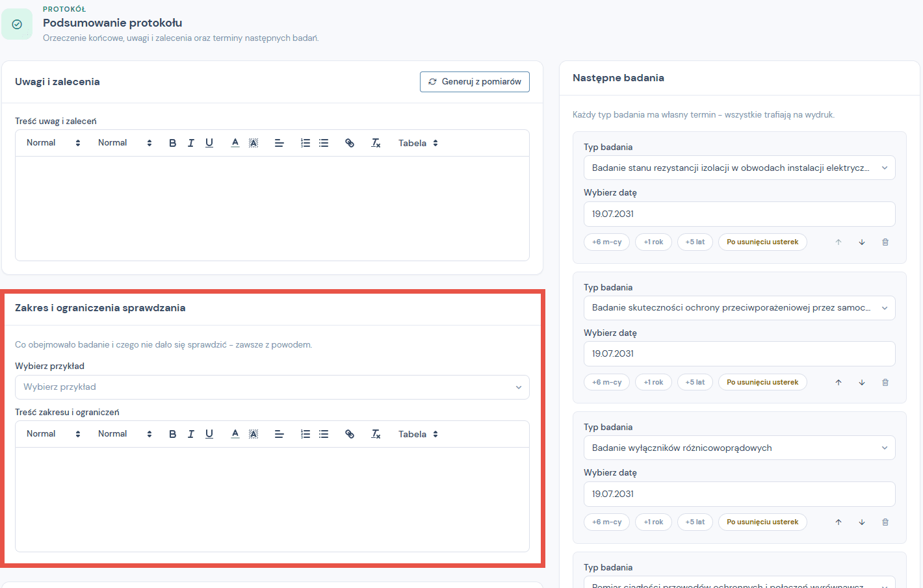Viewport: 923px width, 588px height.
Task: Add +6 m-cy to rezystancji izolacji date
Action: coord(606,242)
